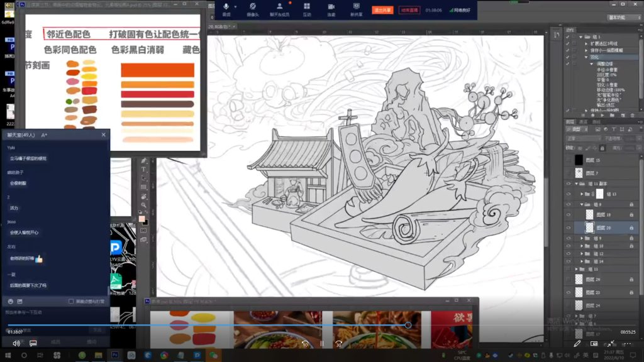Check the block likes and rewards checkbox

tap(71, 301)
